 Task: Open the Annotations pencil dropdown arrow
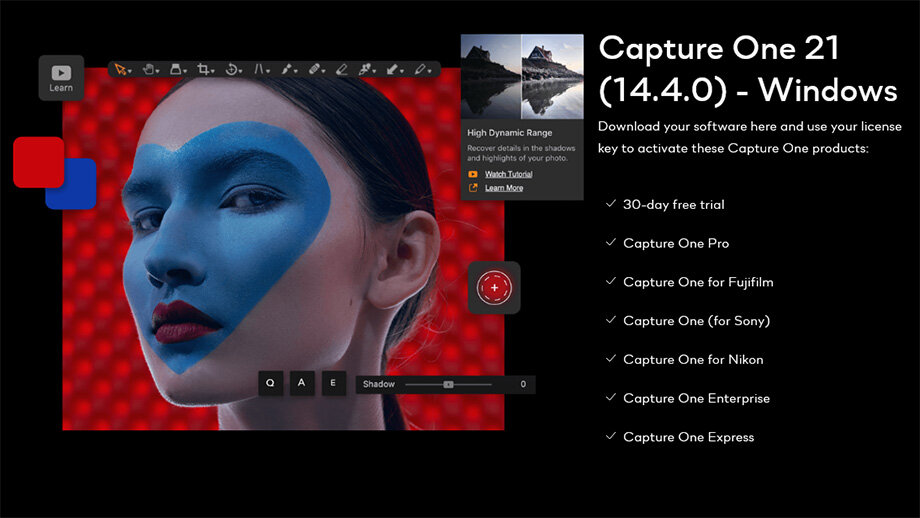pyautogui.click(x=429, y=72)
